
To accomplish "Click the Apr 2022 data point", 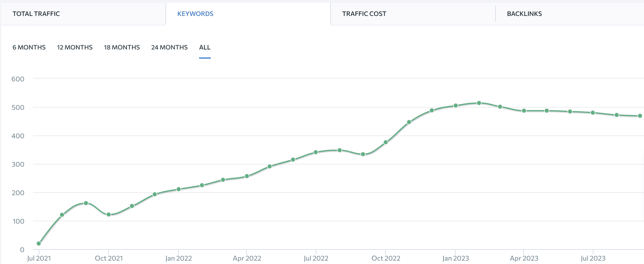I will click(247, 176).
